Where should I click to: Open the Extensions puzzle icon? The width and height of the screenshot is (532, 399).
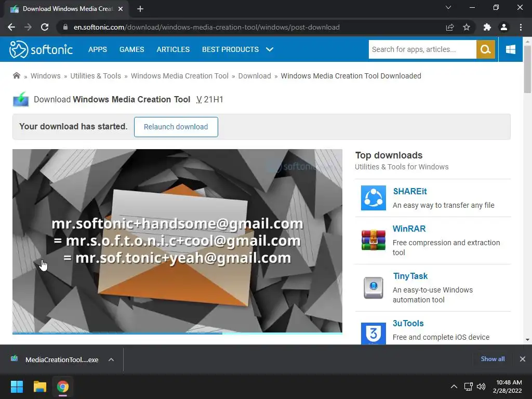tap(487, 27)
